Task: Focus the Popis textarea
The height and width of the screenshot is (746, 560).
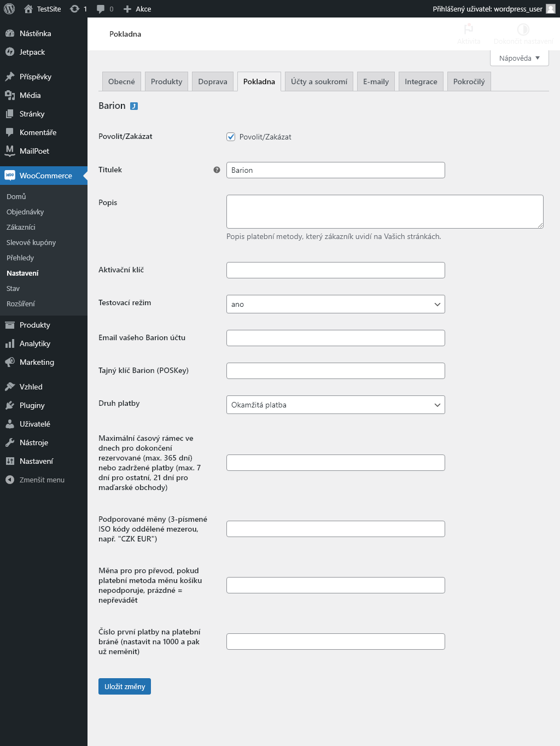Action: (385, 212)
